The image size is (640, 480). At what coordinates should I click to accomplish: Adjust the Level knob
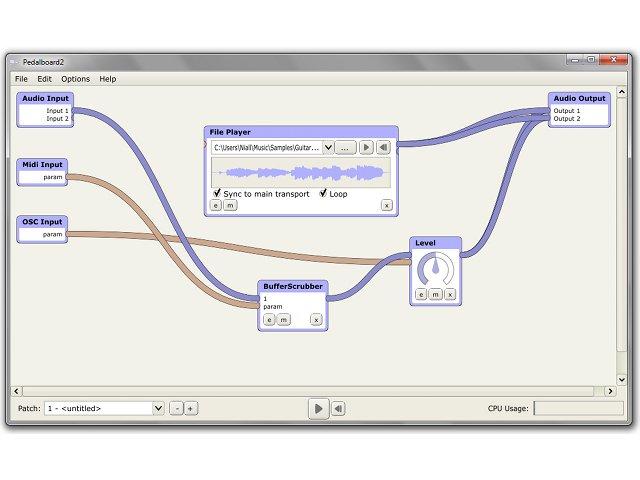coord(436,268)
